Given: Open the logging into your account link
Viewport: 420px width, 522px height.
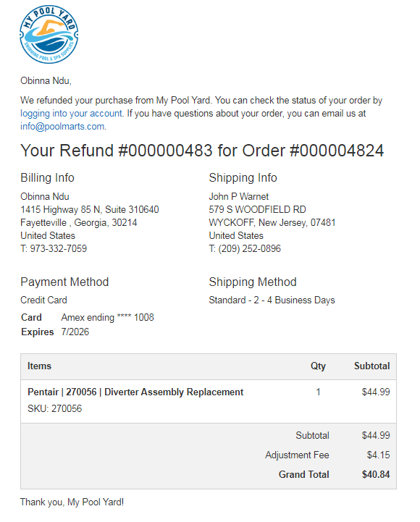Looking at the screenshot, I should [72, 114].
